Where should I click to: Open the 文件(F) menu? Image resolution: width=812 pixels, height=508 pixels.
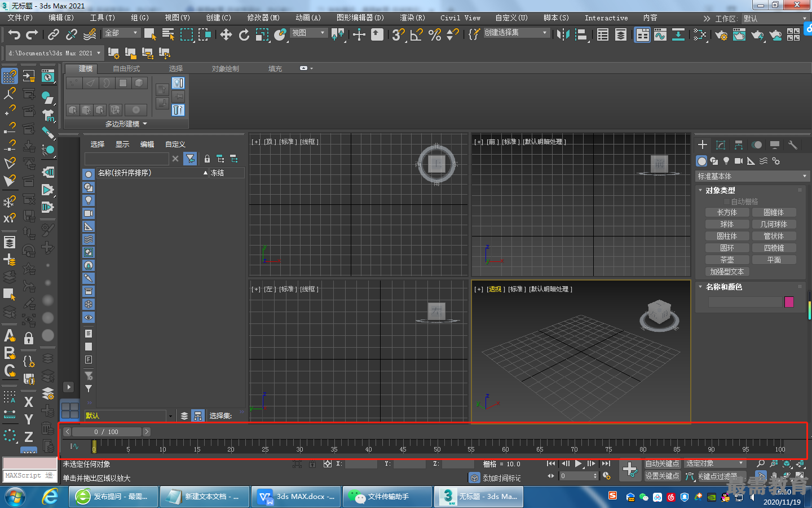coord(20,18)
